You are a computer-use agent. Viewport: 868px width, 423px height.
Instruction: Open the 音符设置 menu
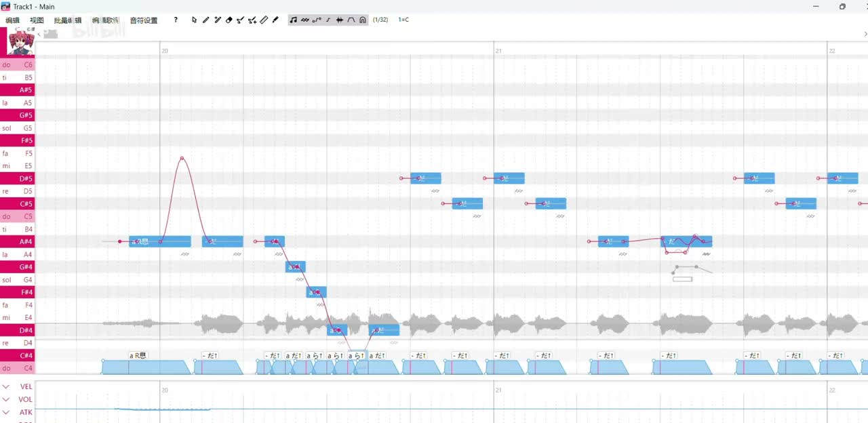pyautogui.click(x=144, y=20)
